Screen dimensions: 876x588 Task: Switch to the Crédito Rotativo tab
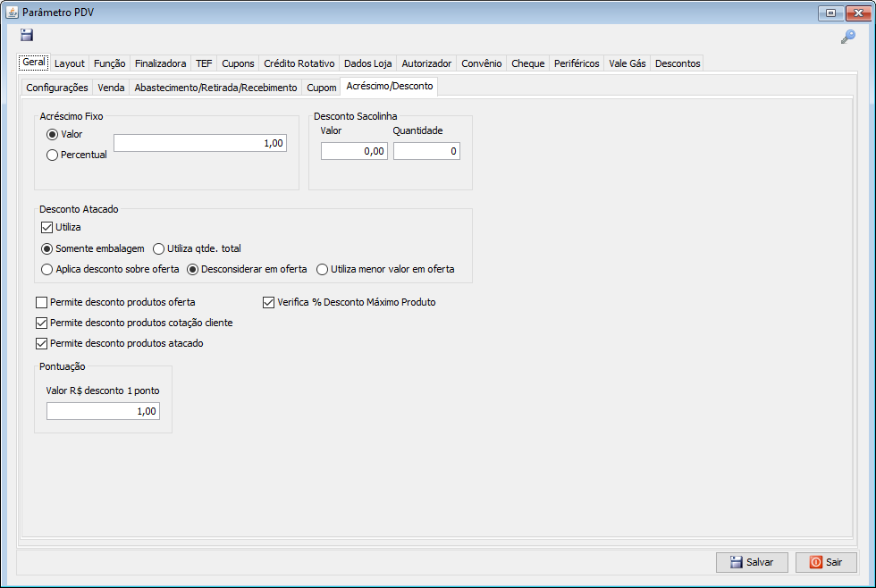299,63
